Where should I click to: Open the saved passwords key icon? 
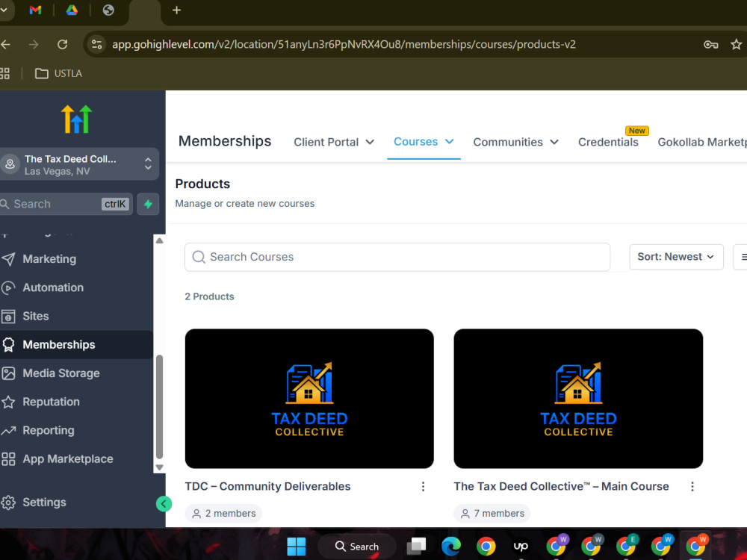[x=711, y=44]
